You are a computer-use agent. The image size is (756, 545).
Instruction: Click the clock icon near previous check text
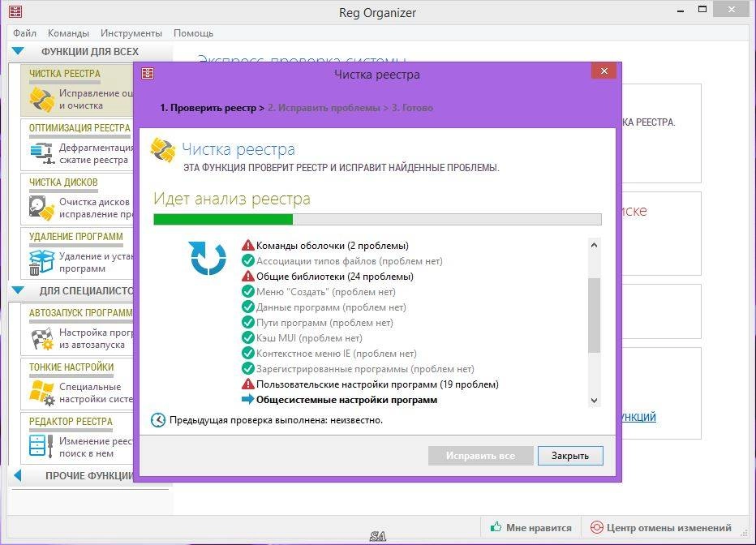[x=158, y=420]
